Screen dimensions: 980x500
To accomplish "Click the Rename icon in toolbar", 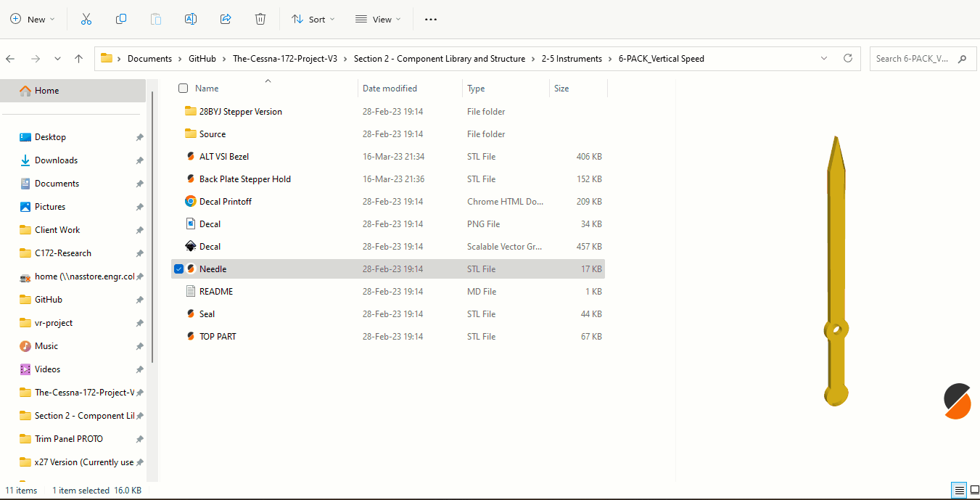I will 191,20.
